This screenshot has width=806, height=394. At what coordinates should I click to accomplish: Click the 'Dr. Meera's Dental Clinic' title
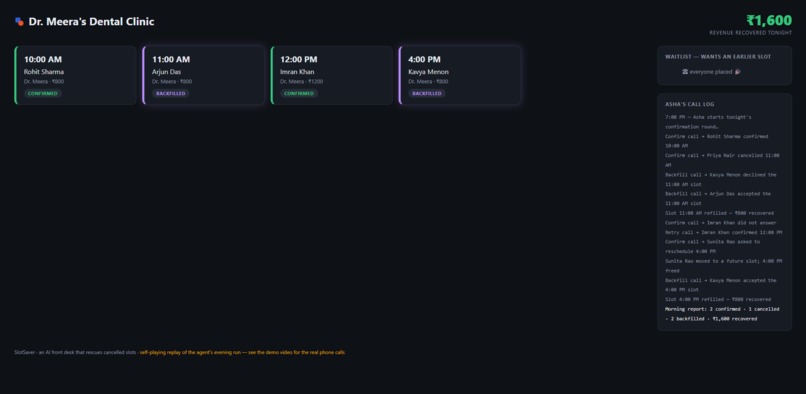pos(91,22)
